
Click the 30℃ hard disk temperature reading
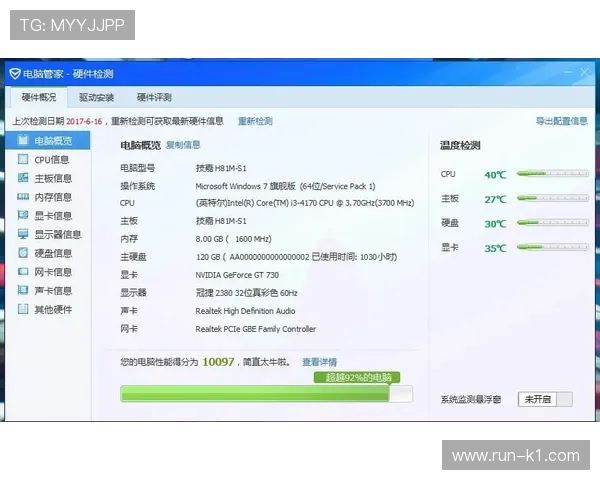[495, 224]
